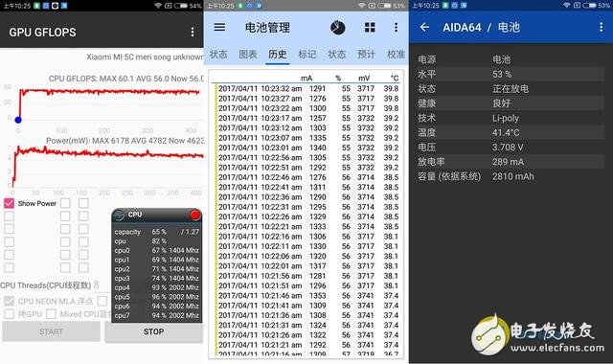Click cpu0 67 % 1404 Mhz line

click(157, 250)
